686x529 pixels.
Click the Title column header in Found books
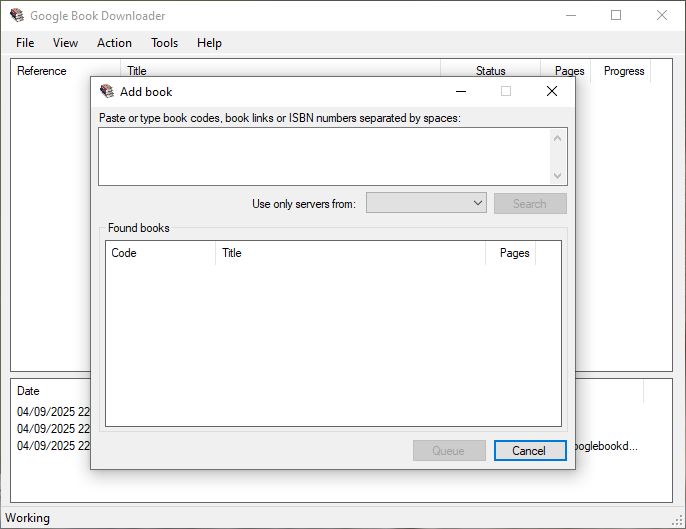pyautogui.click(x=350, y=253)
